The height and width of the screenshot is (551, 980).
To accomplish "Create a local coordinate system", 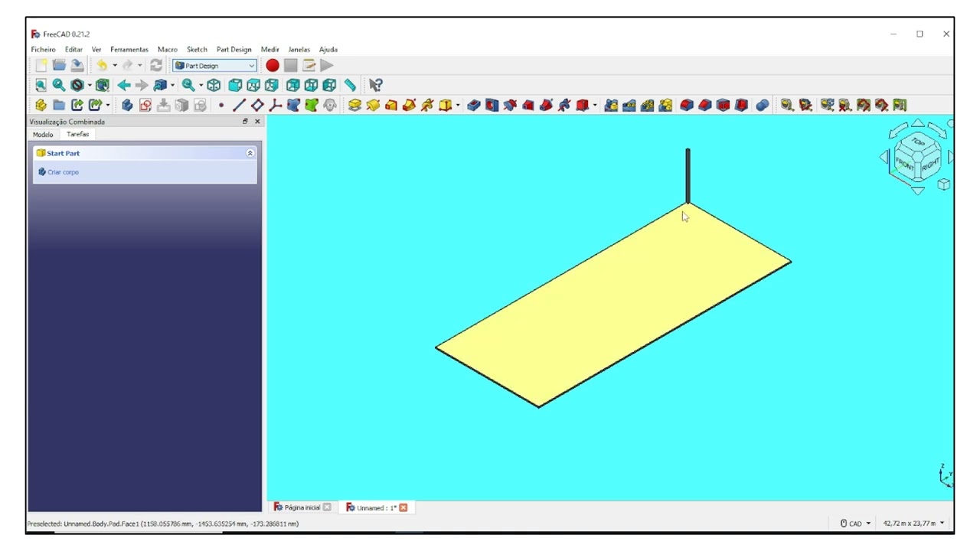I will pyautogui.click(x=276, y=106).
